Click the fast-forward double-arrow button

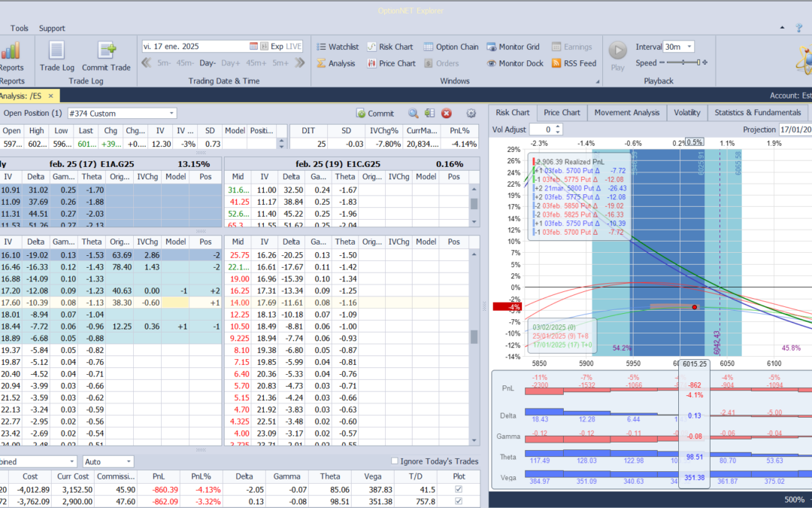(300, 62)
